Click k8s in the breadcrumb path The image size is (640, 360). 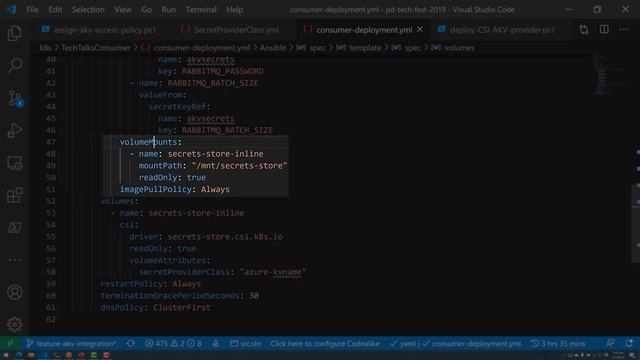[45, 48]
